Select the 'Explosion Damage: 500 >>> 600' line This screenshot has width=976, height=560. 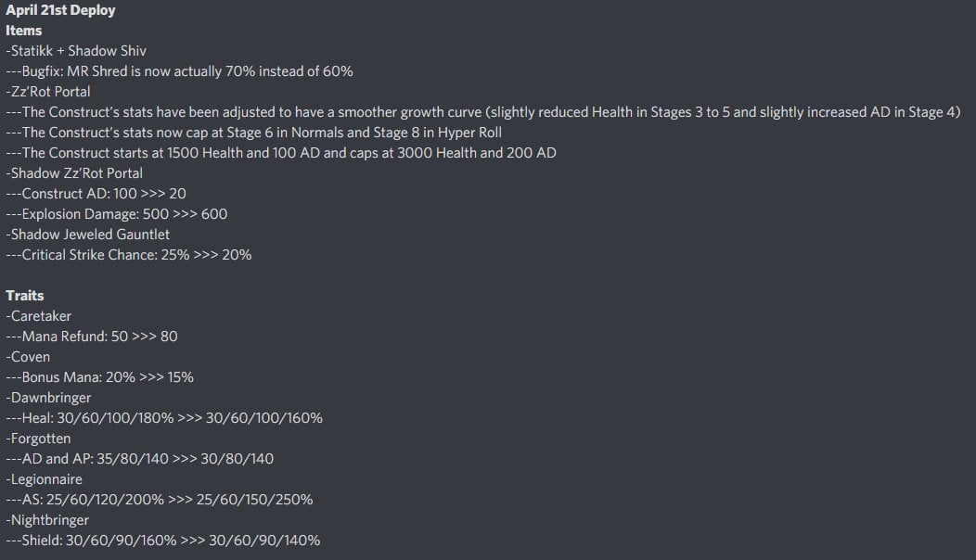point(116,215)
